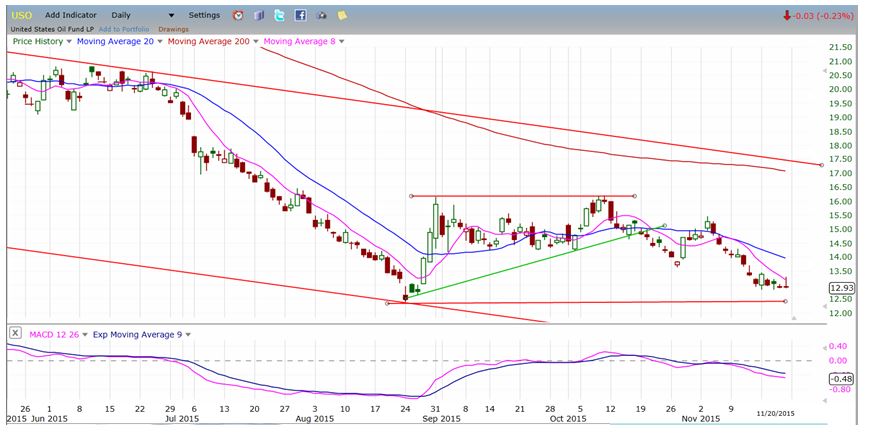
Task: Click the -0.48 MACD value tag
Action: tap(842, 379)
